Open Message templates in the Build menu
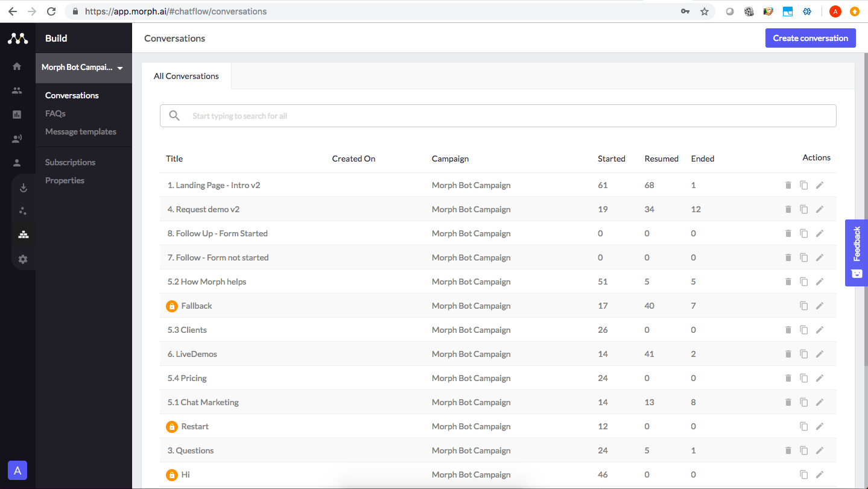The height and width of the screenshot is (489, 868). pos(81,131)
